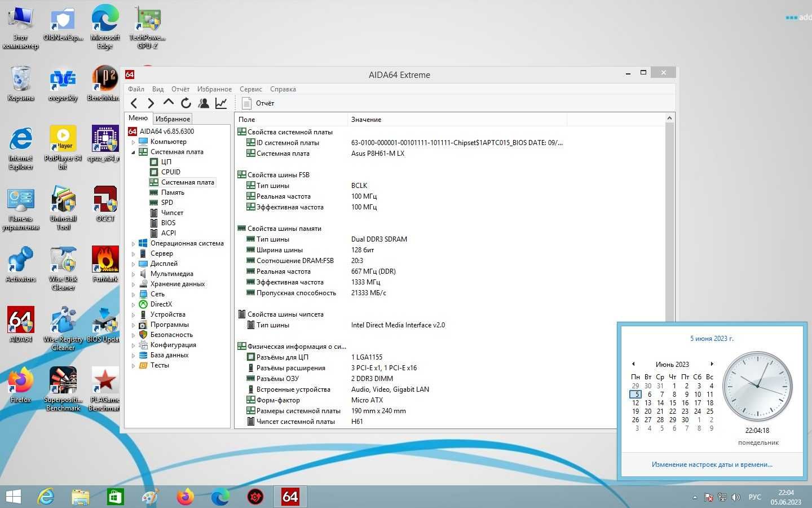Switch to Избранное tab in sidebar
The height and width of the screenshot is (508, 812).
173,119
